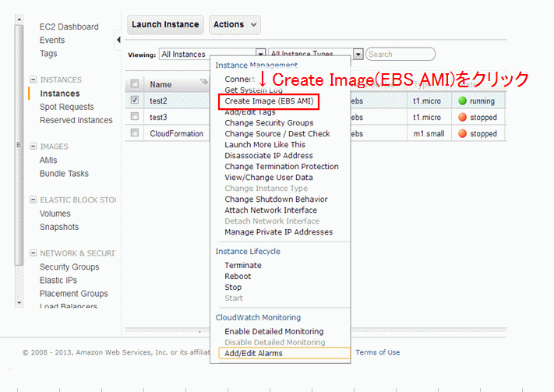Screen dimensions: 554x392
Task: Sort by the Name column header
Action: click(x=161, y=85)
